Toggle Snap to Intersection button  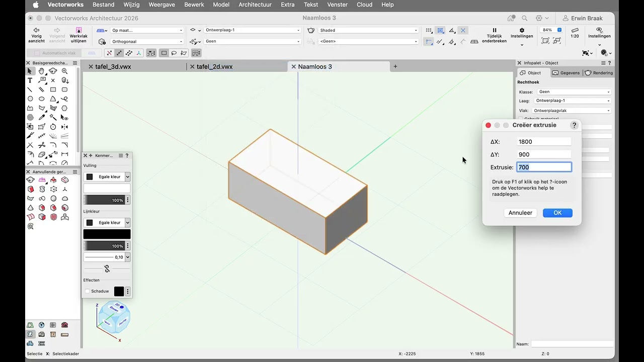coord(463,30)
